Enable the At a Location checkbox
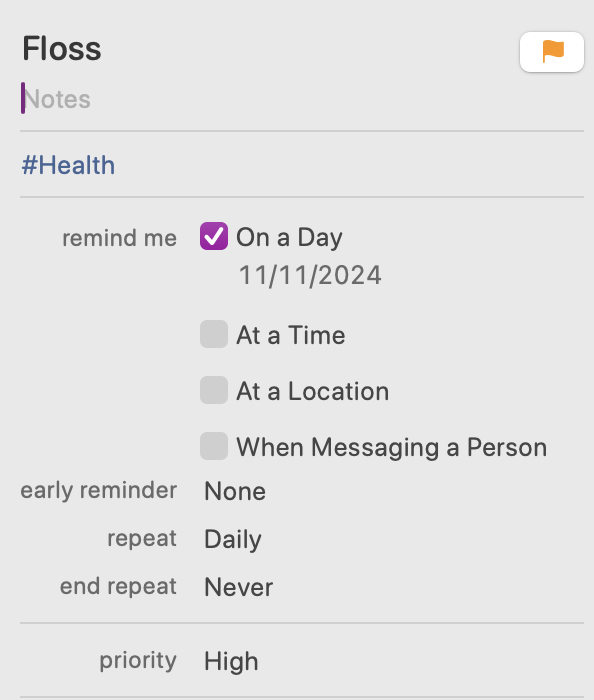594x700 pixels. coord(214,390)
